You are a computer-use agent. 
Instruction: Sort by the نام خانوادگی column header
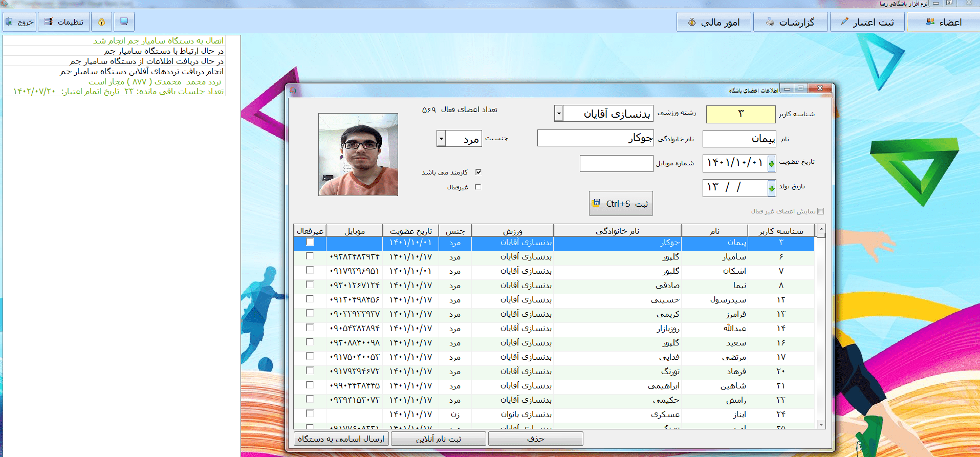tap(617, 231)
